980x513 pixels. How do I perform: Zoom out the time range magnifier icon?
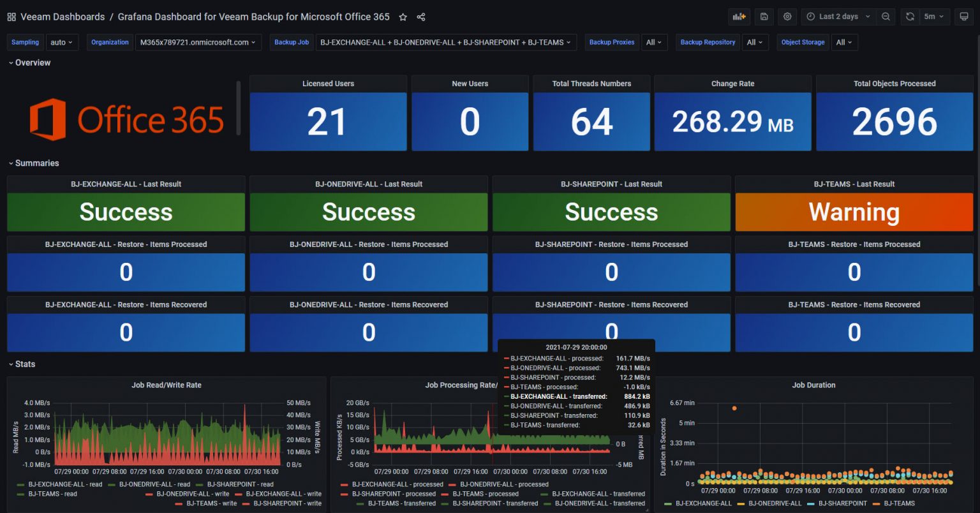(886, 17)
